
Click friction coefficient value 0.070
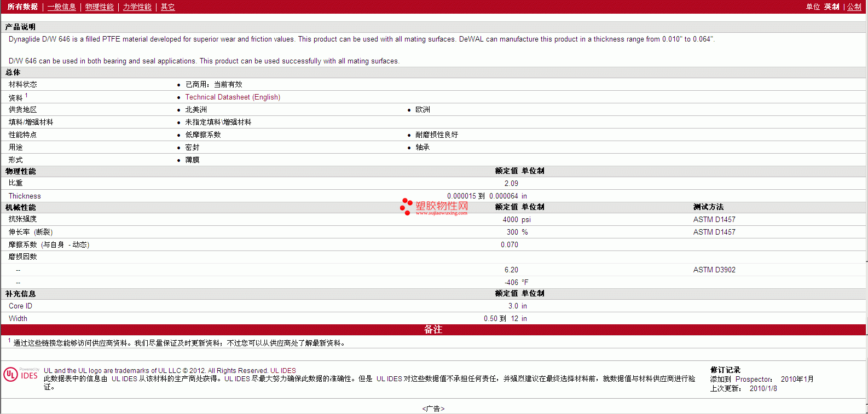[510, 244]
